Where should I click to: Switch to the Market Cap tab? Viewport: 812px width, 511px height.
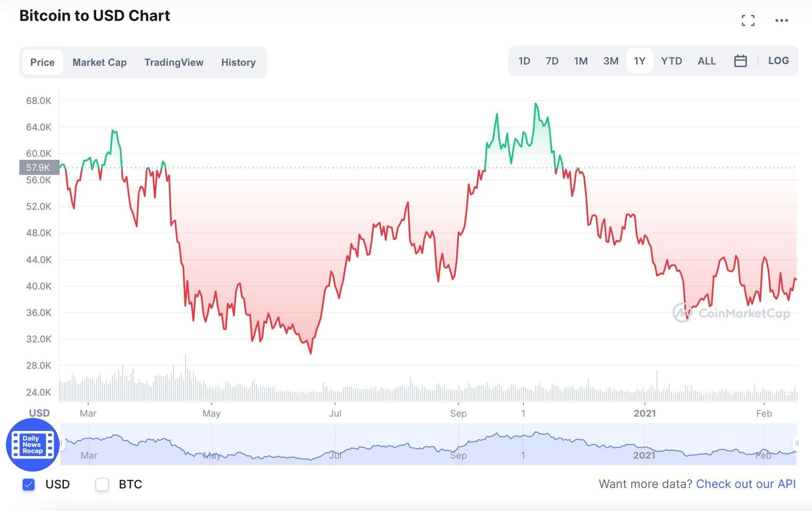99,62
